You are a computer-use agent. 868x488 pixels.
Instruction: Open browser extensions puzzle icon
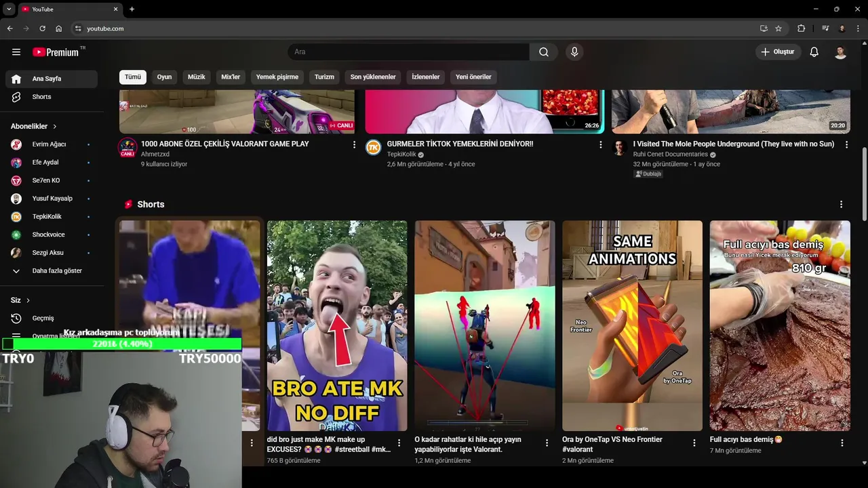(802, 28)
